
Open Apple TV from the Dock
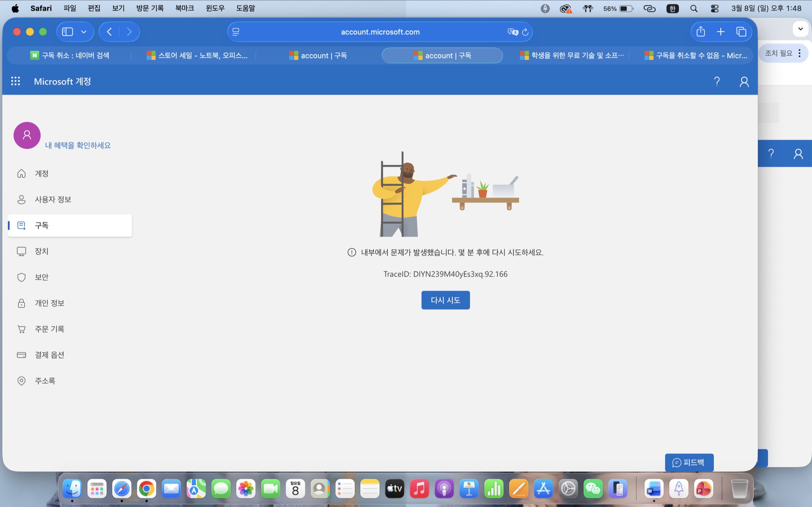pos(394,489)
